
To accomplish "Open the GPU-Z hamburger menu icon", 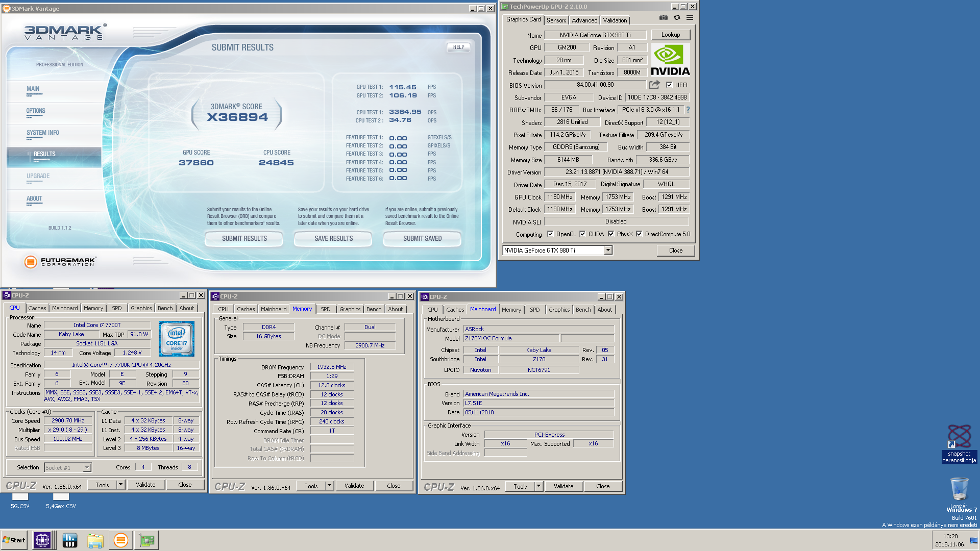I will click(x=690, y=18).
